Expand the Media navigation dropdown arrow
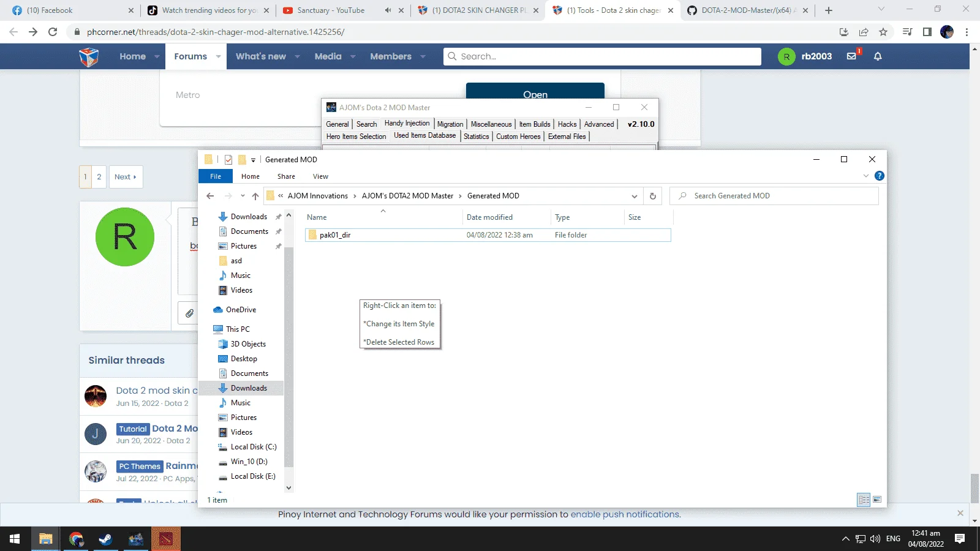980x551 pixels. (353, 56)
